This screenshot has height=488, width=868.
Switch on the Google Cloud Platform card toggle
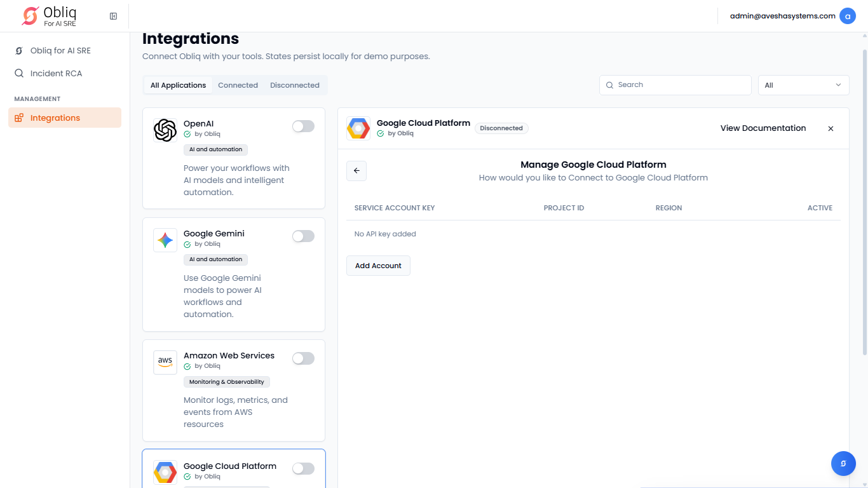tap(303, 469)
